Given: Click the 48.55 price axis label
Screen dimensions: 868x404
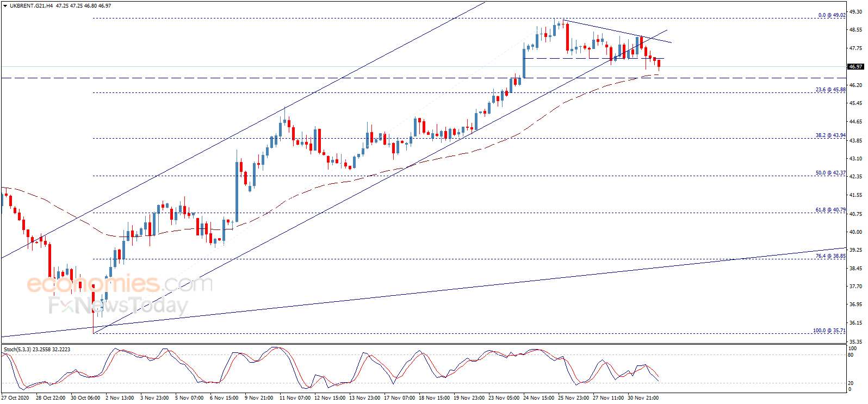Looking at the screenshot, I should click(x=855, y=30).
